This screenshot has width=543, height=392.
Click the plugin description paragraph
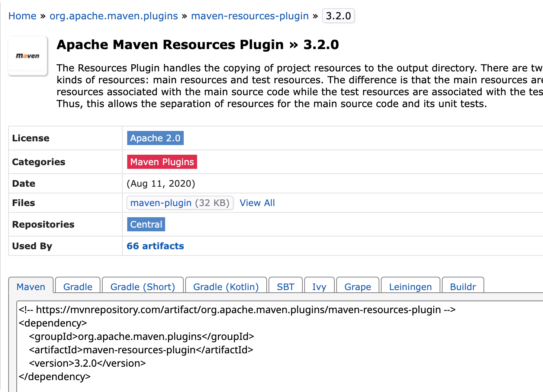click(x=300, y=86)
